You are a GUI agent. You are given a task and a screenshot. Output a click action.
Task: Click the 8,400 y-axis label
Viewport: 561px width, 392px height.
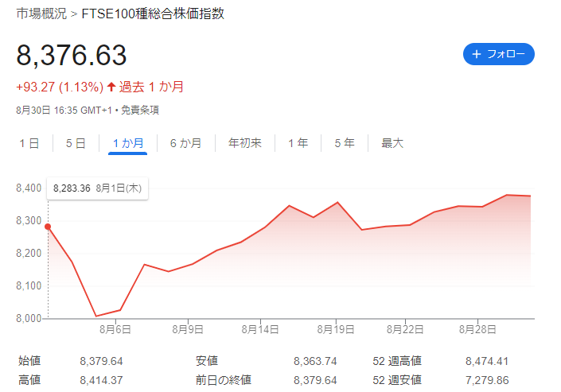pyautogui.click(x=29, y=188)
